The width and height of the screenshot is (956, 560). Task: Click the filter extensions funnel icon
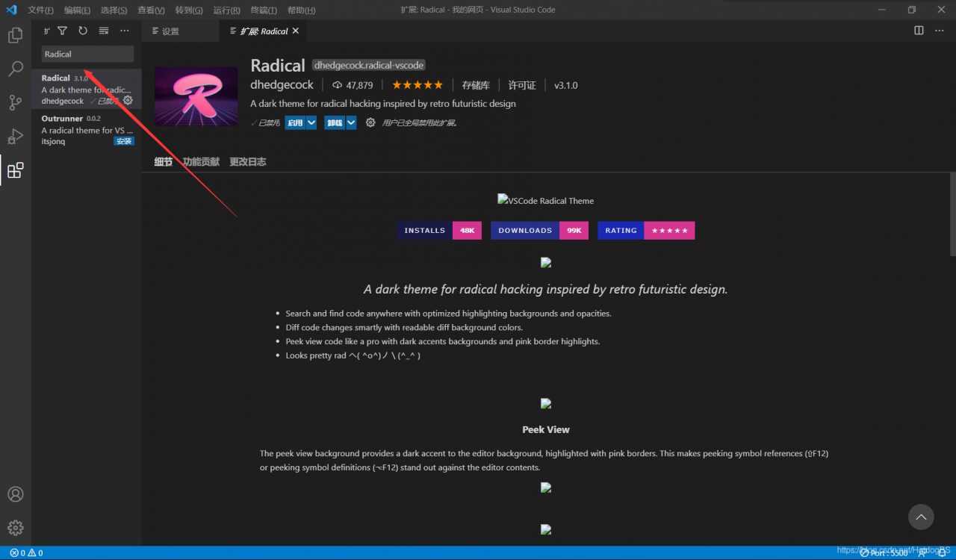63,31
